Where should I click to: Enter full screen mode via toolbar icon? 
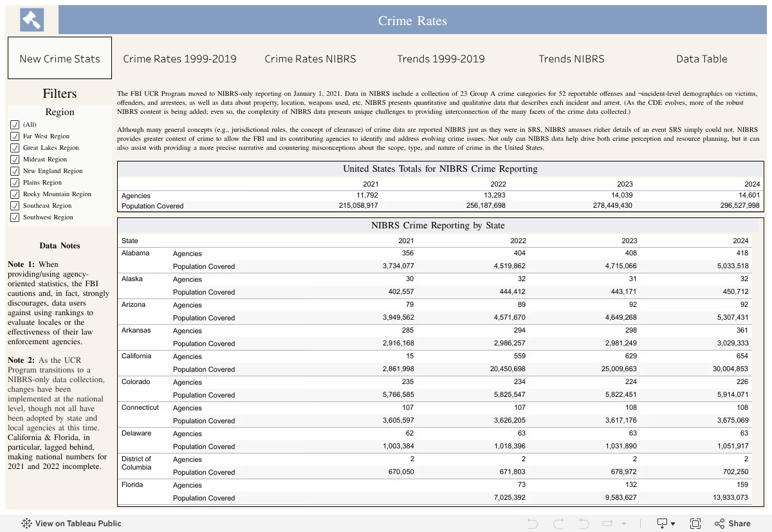695,524
